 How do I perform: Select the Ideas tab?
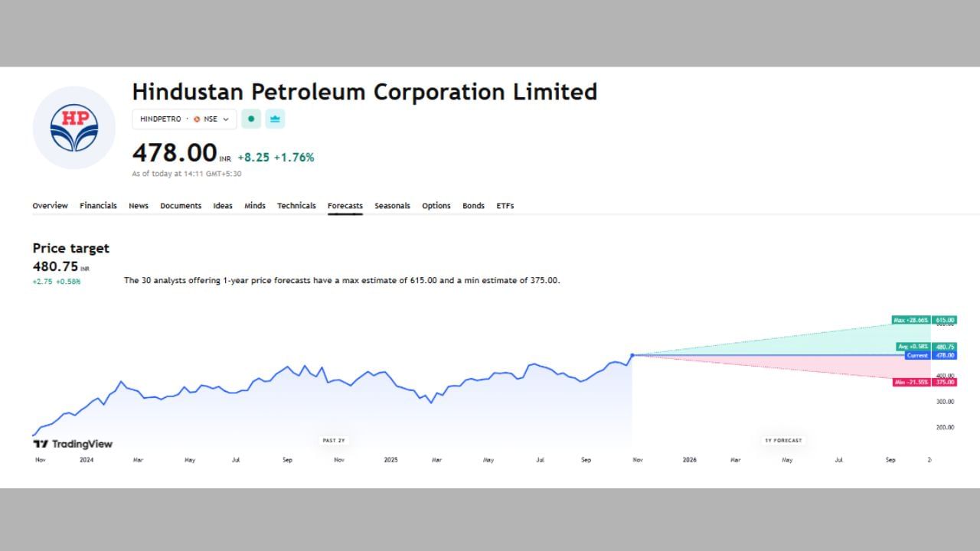[222, 205]
